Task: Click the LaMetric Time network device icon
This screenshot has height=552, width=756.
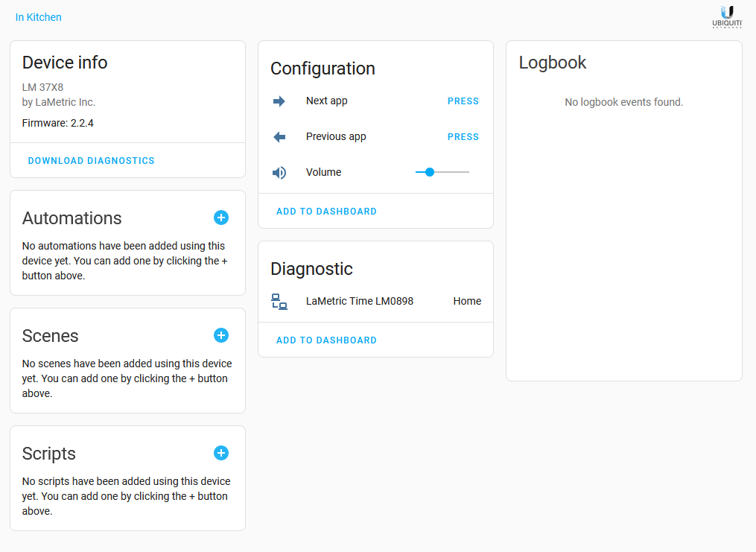Action: point(279,302)
